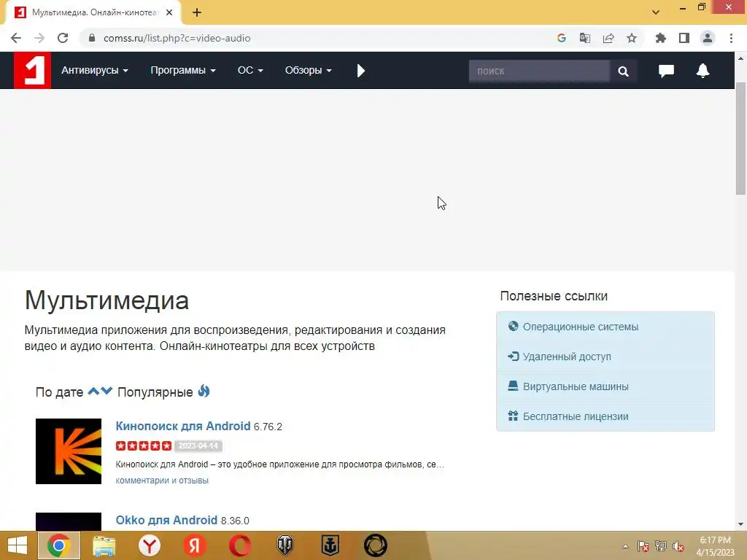Bookmark this page with the star

(x=632, y=38)
